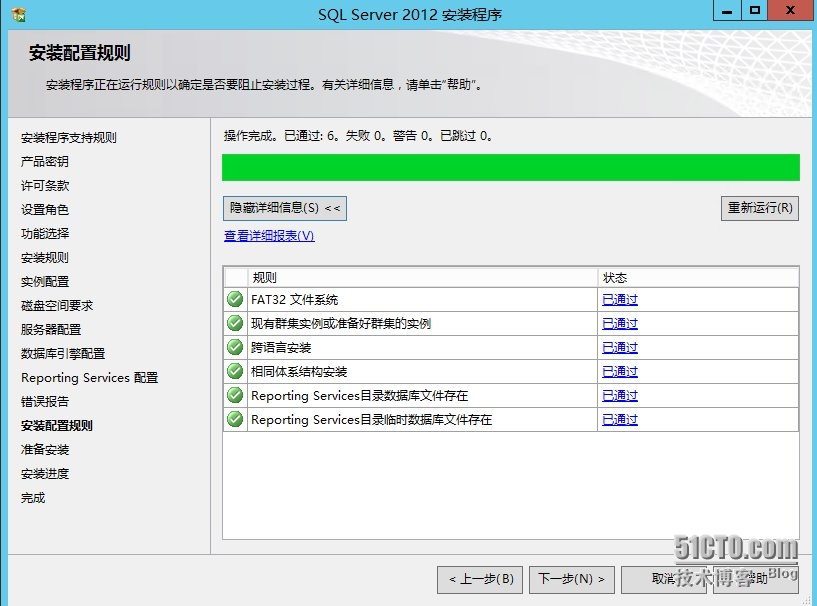The width and height of the screenshot is (817, 606).
Task: Click the green completed progress bar
Action: [511, 167]
